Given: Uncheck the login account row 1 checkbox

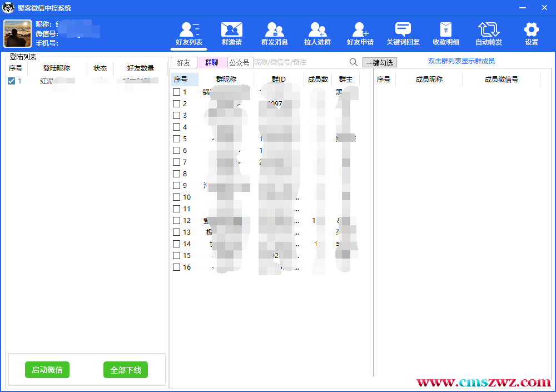Looking at the screenshot, I should (x=12, y=81).
